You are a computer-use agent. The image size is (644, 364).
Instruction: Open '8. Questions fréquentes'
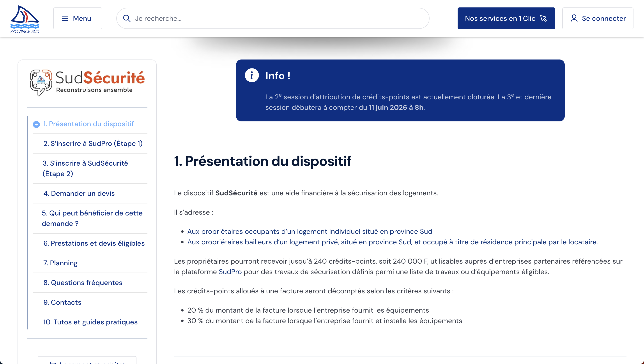click(x=83, y=282)
